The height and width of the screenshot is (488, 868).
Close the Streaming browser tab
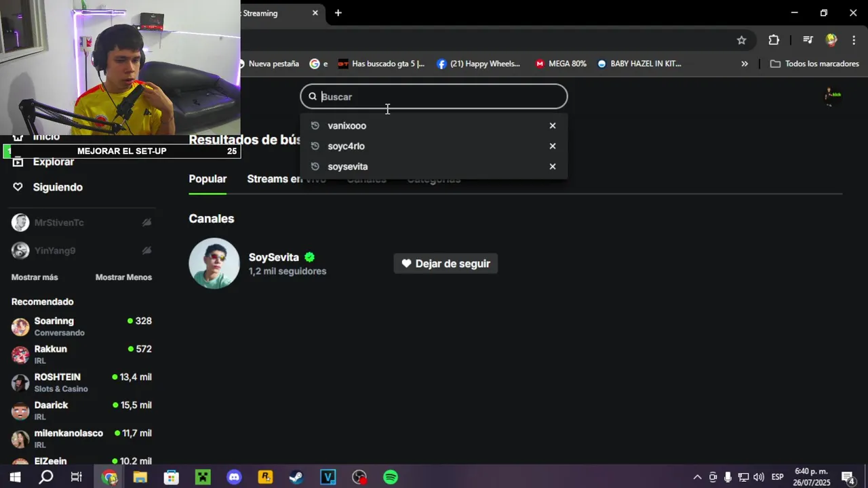[315, 13]
